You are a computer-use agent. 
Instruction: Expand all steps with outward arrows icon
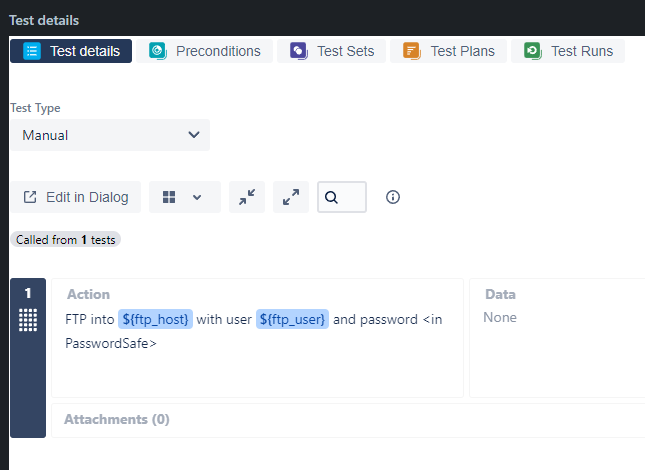[291, 197]
